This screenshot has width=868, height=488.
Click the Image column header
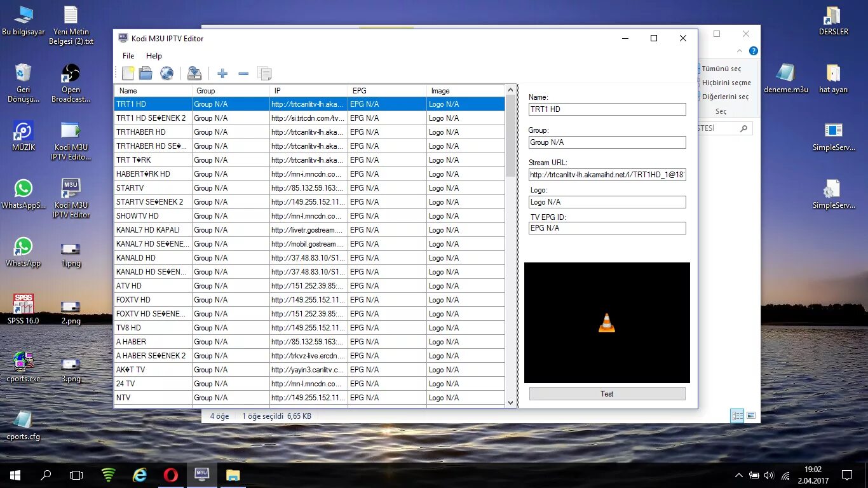466,91
